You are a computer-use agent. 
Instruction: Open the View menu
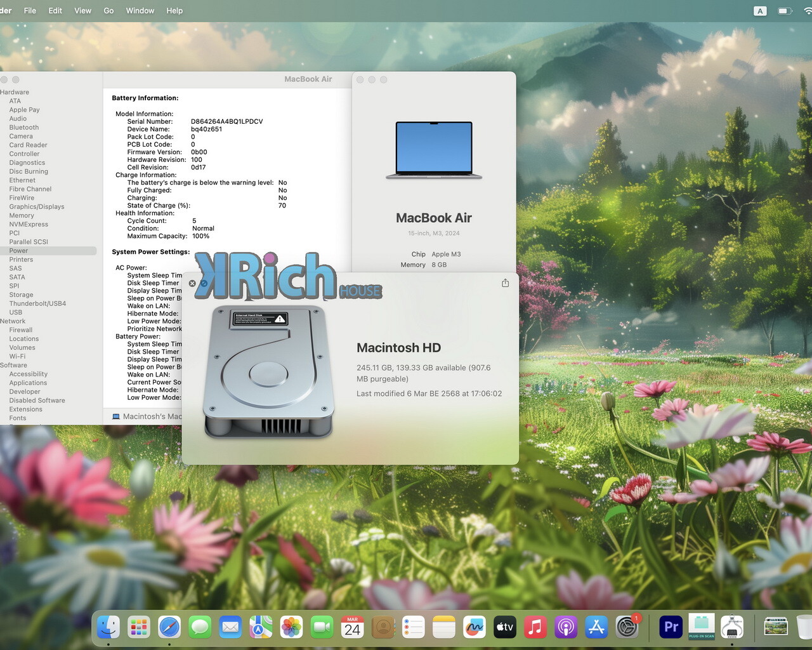(x=82, y=11)
